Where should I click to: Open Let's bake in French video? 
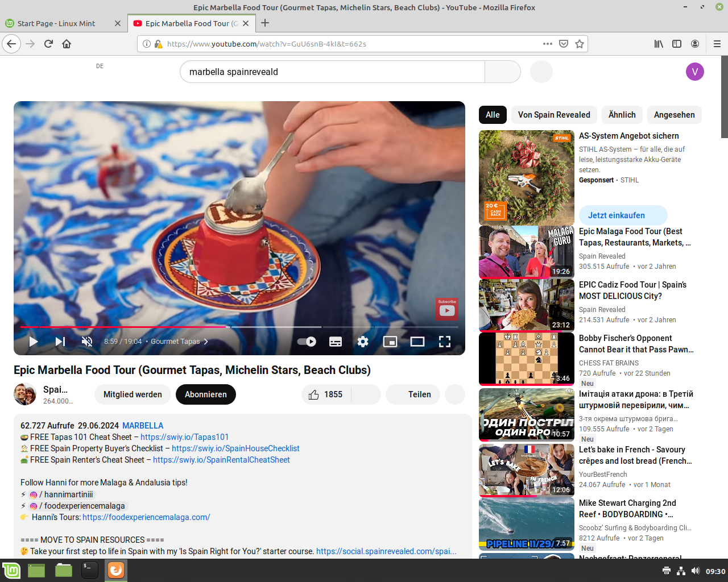[527, 470]
